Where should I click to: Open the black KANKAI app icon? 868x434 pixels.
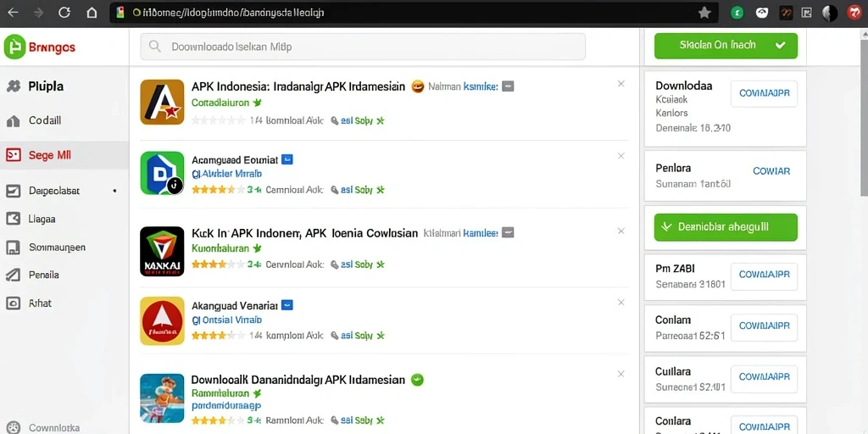[x=162, y=251]
